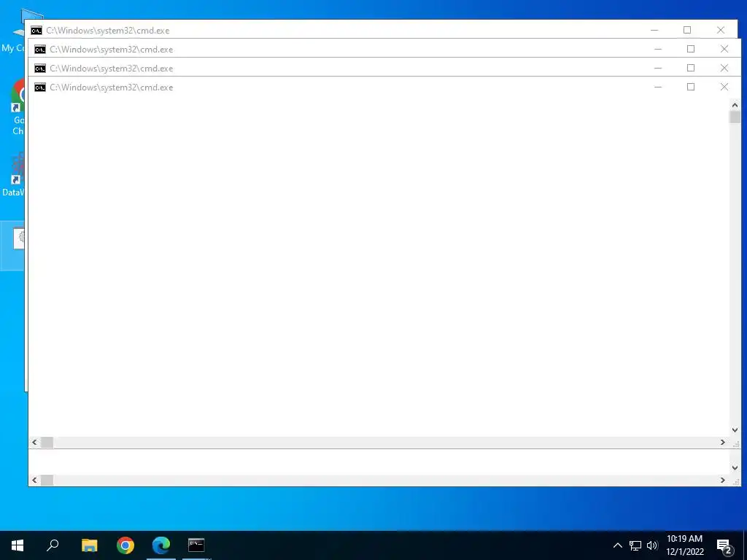747x560 pixels.
Task: Open the volume speaker tray icon
Action: [652, 545]
